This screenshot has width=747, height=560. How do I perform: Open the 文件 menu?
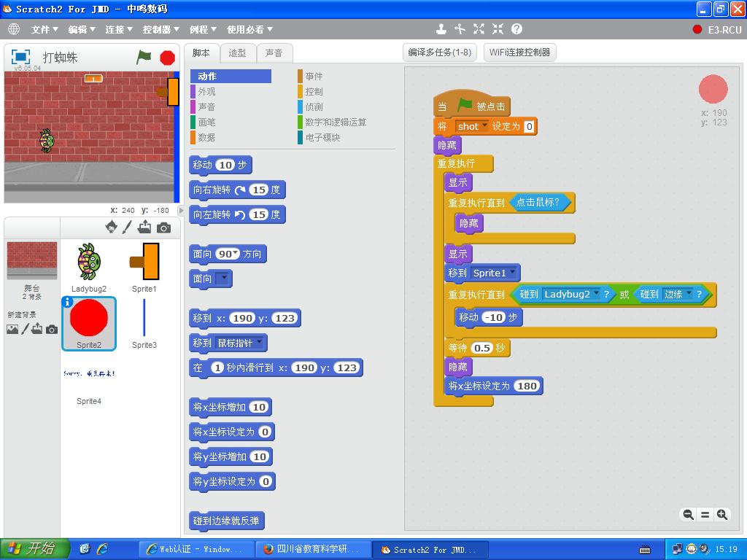click(44, 29)
